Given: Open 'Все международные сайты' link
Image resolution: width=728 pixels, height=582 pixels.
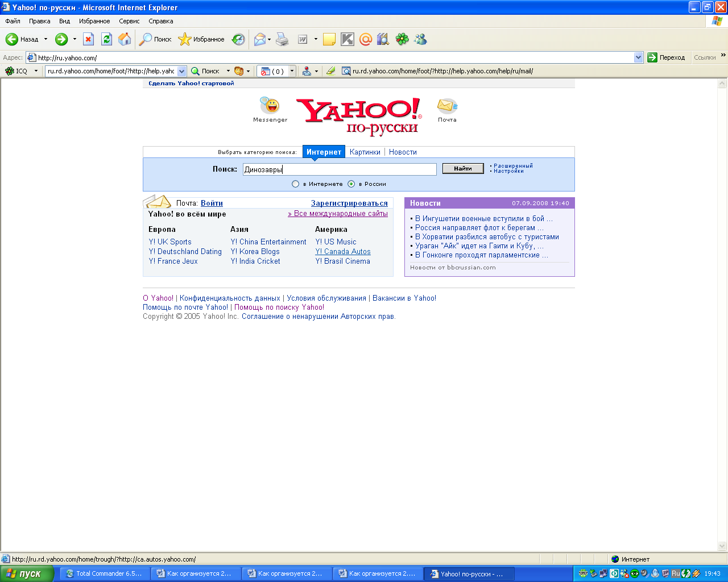Looking at the screenshot, I should tap(338, 214).
